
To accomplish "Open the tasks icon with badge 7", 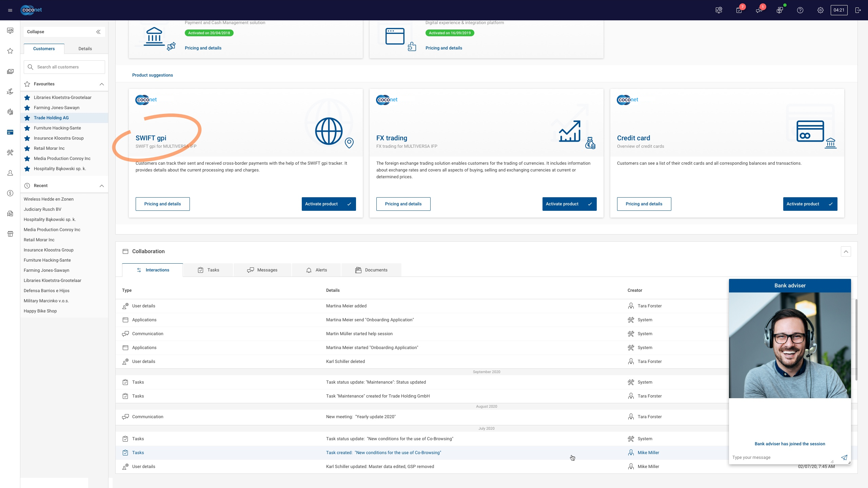I will tap(739, 10).
